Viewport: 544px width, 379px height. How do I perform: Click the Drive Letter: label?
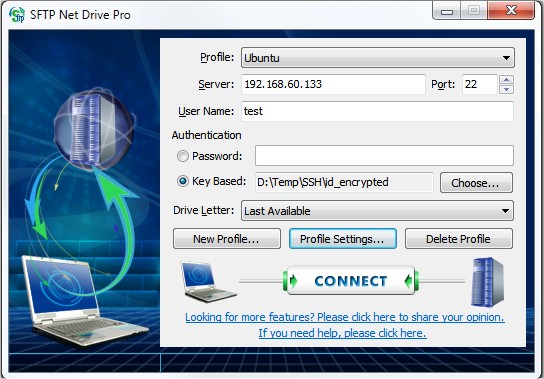tap(204, 210)
